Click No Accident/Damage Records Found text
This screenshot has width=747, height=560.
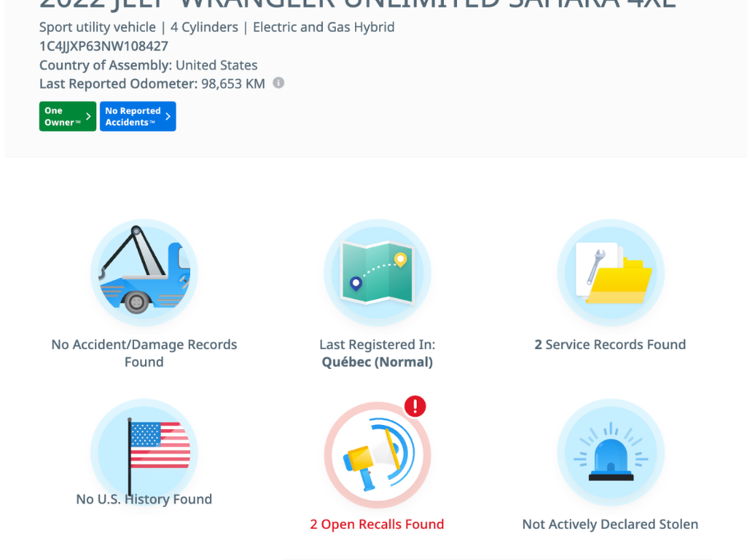coord(144,353)
